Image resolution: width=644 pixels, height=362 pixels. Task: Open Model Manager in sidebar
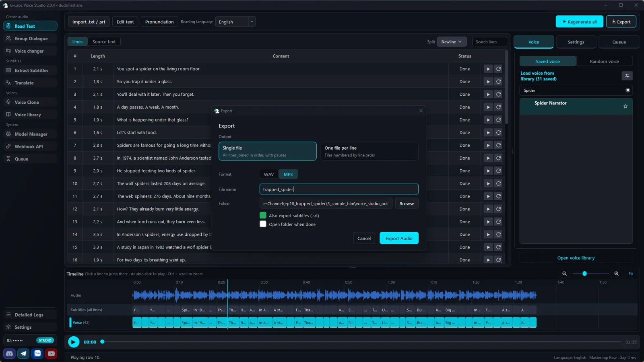[x=30, y=134]
